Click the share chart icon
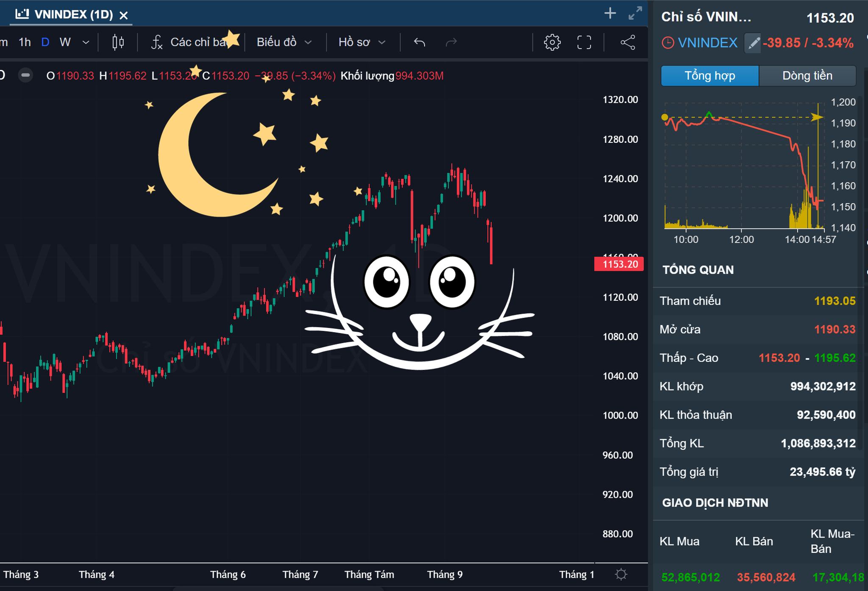 [627, 42]
